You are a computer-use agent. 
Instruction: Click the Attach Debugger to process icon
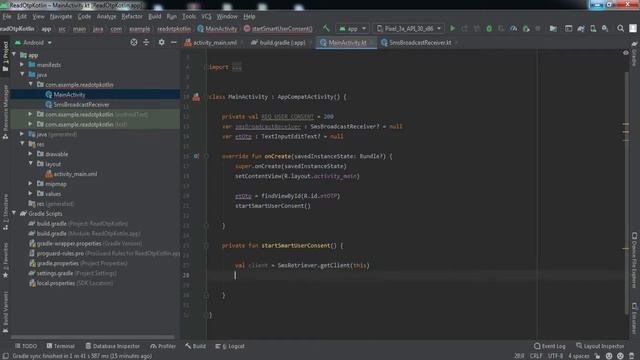pos(526,29)
